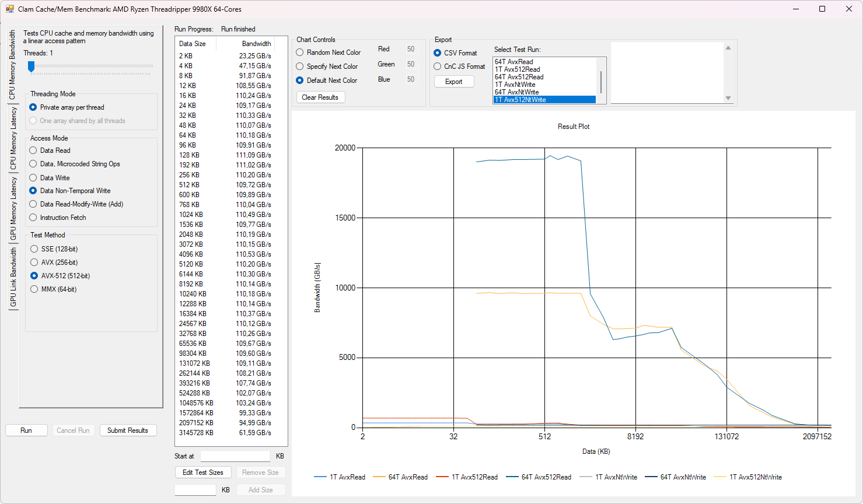Image resolution: width=863 pixels, height=504 pixels.
Task: Click the Blue color value field
Action: coord(411,79)
